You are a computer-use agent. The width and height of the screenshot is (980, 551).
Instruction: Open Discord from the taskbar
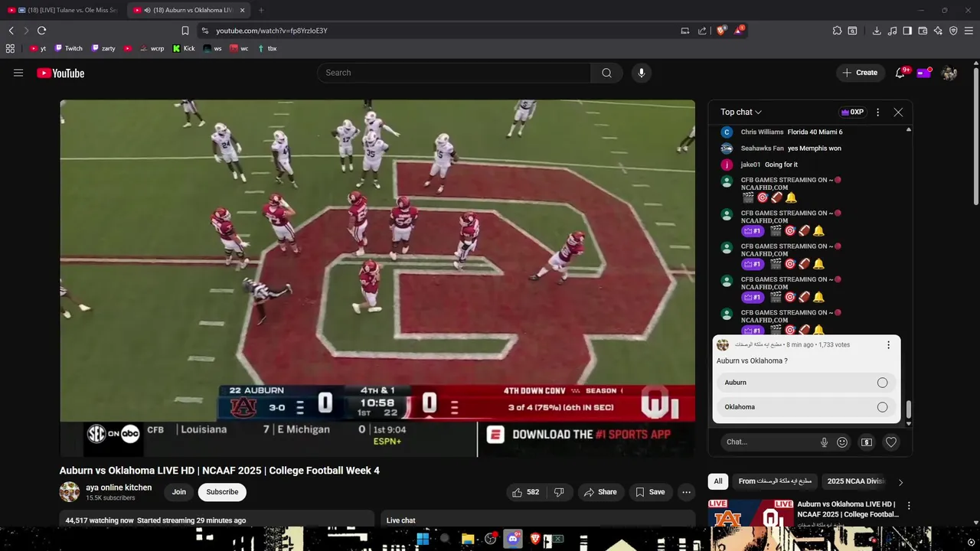click(x=513, y=539)
